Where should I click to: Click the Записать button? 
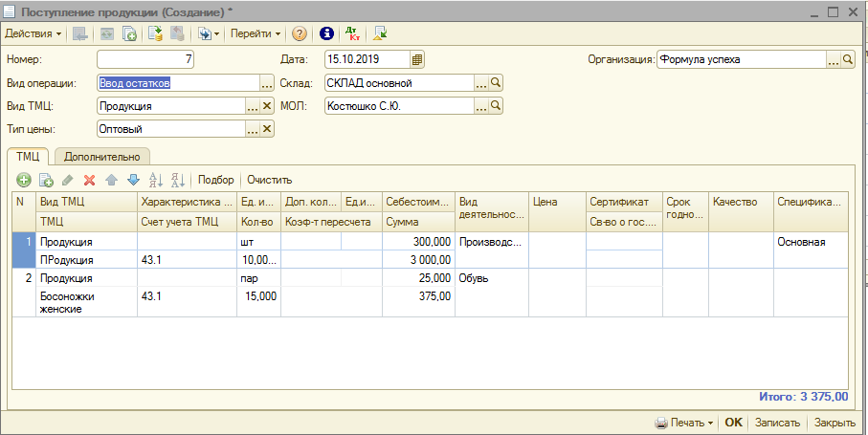[775, 422]
